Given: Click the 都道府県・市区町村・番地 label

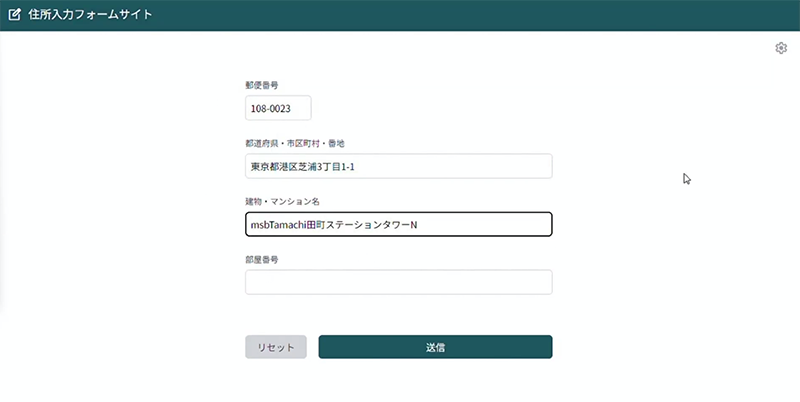Looking at the screenshot, I should click(x=294, y=144).
